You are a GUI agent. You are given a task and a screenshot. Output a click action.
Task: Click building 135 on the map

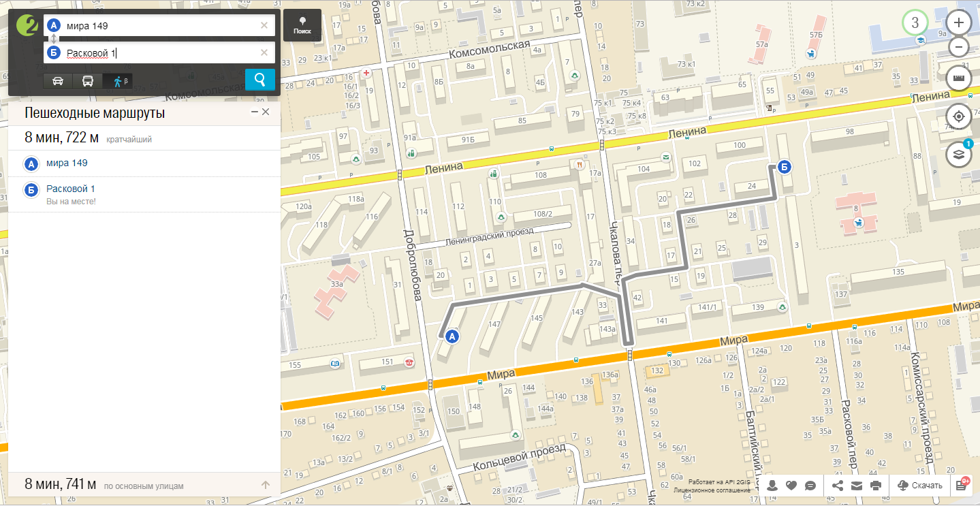898,272
